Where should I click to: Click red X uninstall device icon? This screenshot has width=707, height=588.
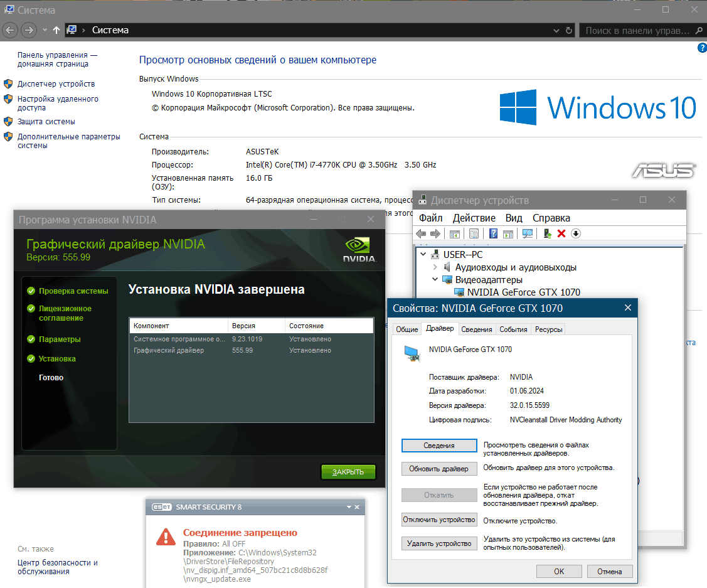[x=561, y=233]
